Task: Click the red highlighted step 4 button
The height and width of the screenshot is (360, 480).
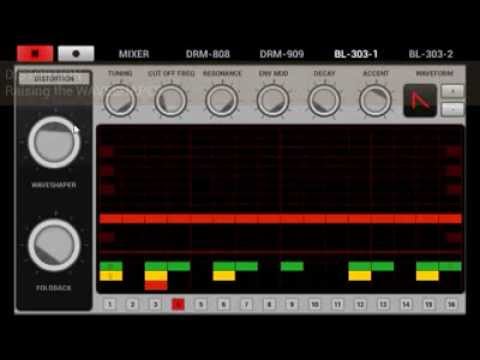Action: click(x=178, y=304)
